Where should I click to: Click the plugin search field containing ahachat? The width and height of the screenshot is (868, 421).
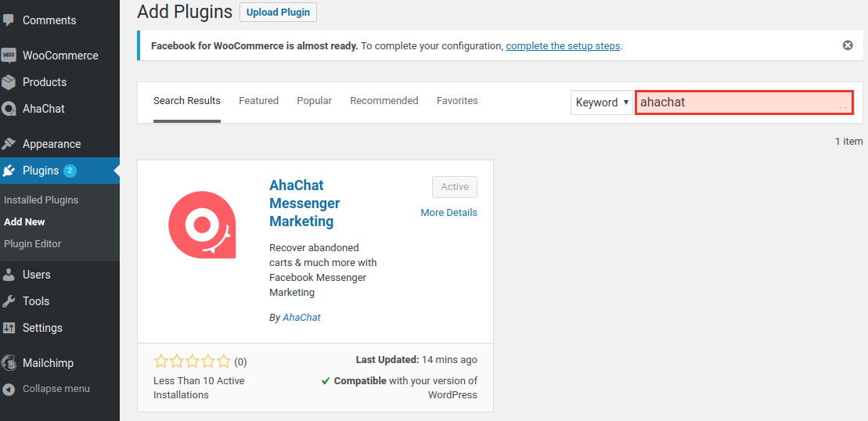tap(744, 103)
